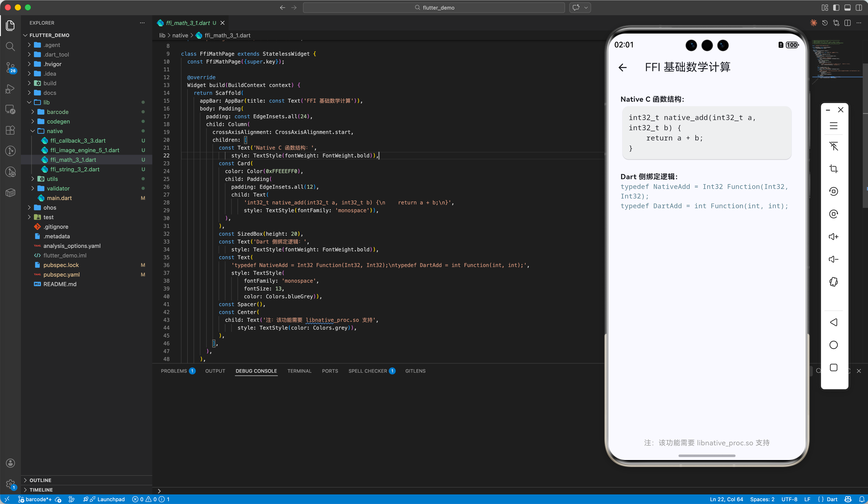Open Source Control view with 26 badge
Viewport: 868px width, 504px height.
[10, 67]
